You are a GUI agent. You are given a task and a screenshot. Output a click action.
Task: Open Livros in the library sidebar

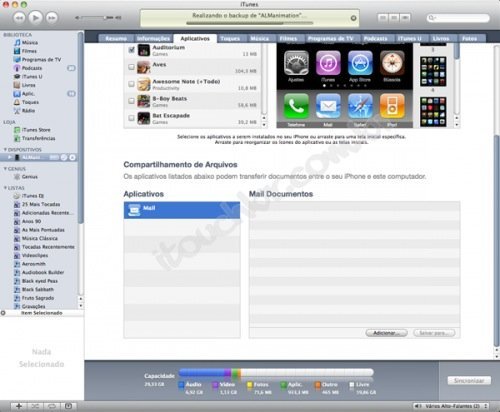(x=28, y=85)
